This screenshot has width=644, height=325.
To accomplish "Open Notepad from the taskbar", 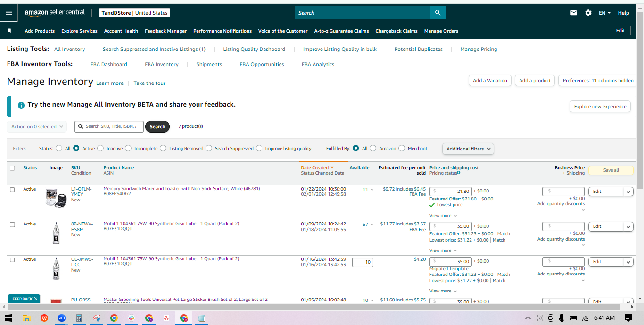I will coord(201,318).
